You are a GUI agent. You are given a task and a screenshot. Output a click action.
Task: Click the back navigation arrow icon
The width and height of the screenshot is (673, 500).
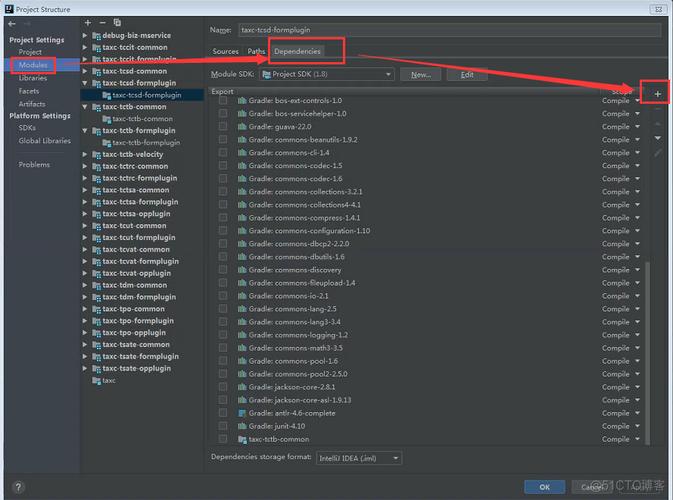click(12, 24)
